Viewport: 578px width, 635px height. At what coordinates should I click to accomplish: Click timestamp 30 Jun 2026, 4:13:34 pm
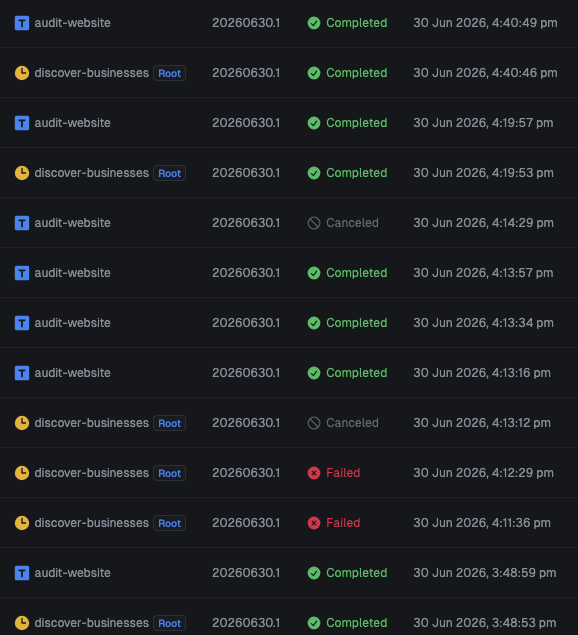(x=483, y=323)
